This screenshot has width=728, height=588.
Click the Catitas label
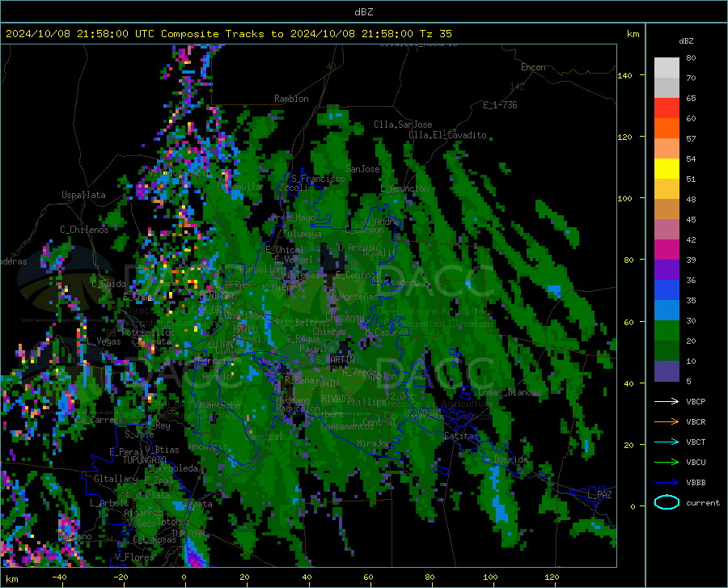click(x=461, y=436)
